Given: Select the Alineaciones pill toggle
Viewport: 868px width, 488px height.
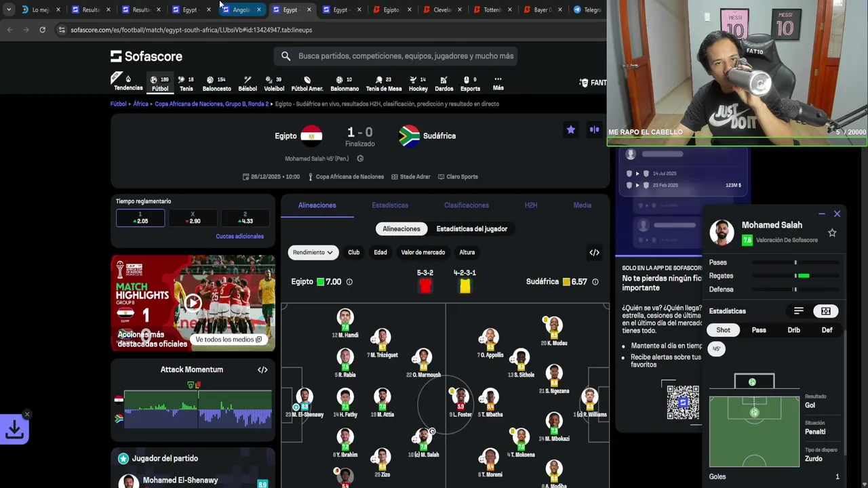Looking at the screenshot, I should tap(401, 229).
